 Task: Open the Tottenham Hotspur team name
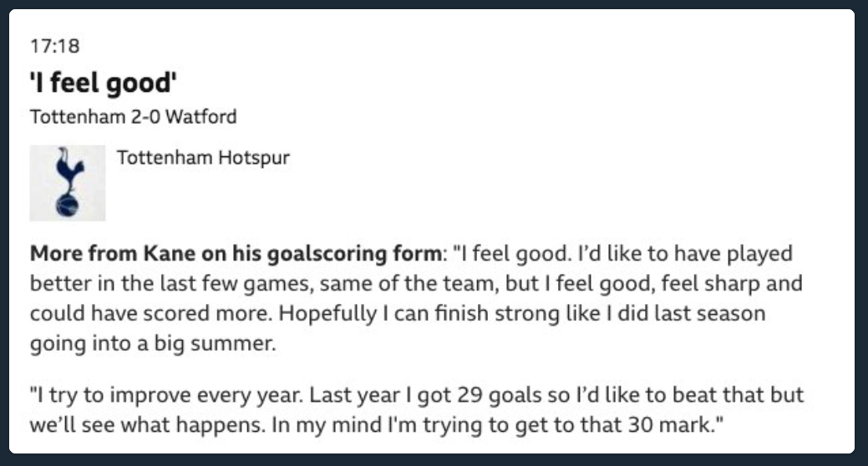pos(203,158)
